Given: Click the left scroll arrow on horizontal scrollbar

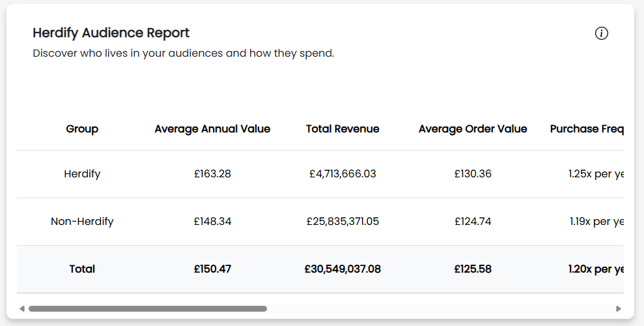Looking at the screenshot, I should pyautogui.click(x=22, y=308).
